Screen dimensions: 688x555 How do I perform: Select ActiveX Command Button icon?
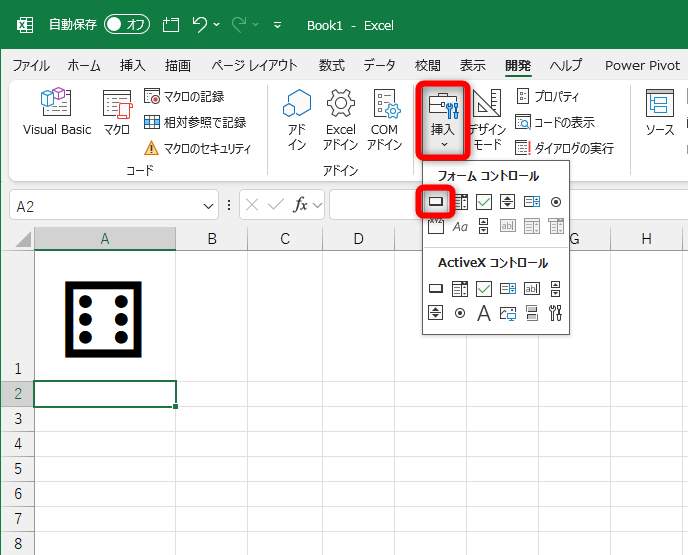point(436,289)
